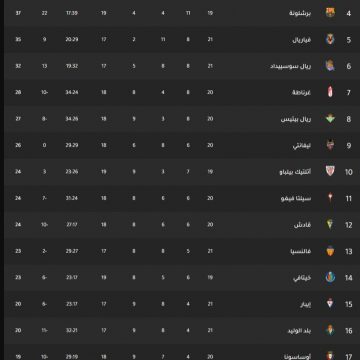Open the Celta Vigo team name link
Image resolution: width=360 pixels, height=360 pixels.
(296, 198)
